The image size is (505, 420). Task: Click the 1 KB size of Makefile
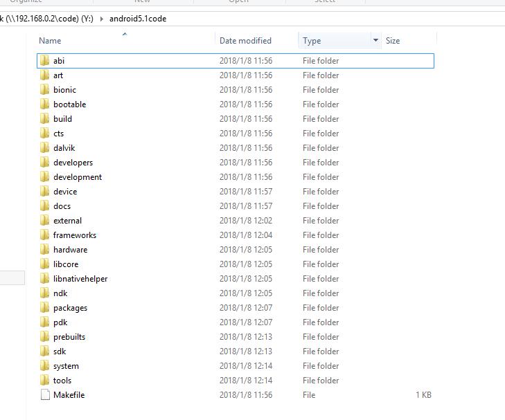tap(423, 395)
